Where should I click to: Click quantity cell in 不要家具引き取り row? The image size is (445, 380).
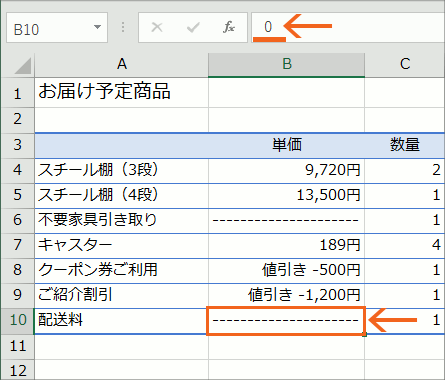click(405, 221)
